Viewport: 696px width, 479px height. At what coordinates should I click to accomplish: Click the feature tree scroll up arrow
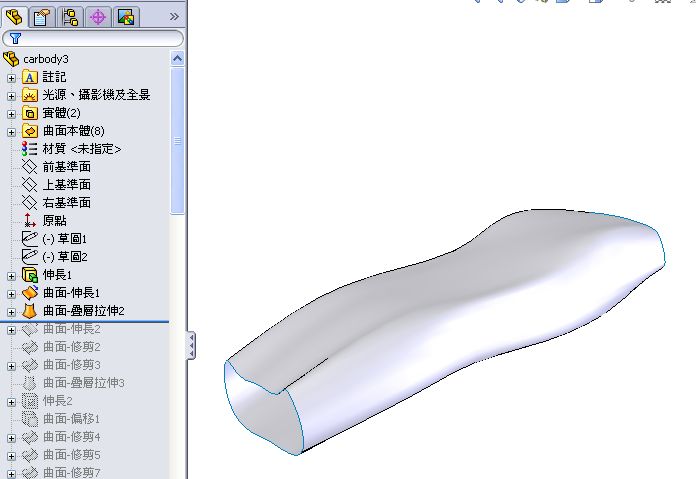(x=178, y=59)
